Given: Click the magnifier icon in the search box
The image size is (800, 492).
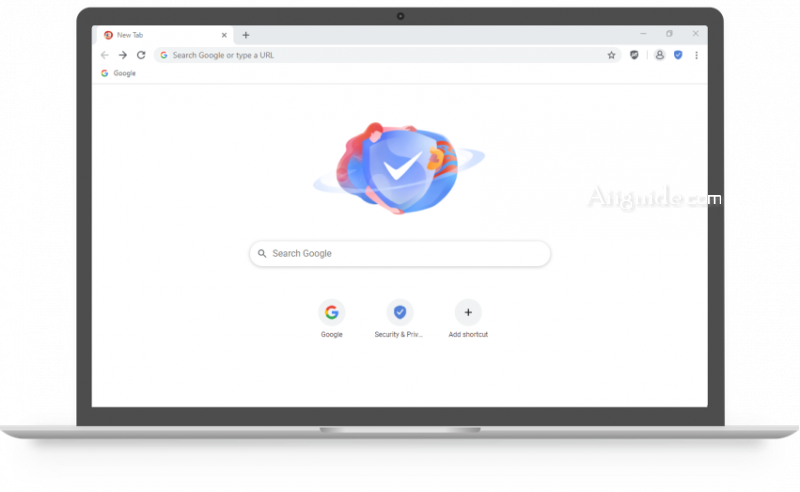Looking at the screenshot, I should (262, 254).
